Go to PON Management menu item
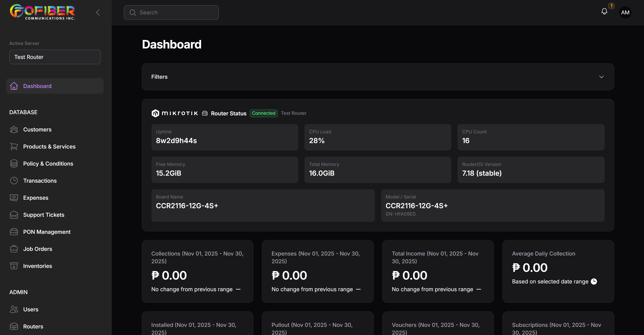This screenshot has height=335, width=644. (47, 232)
